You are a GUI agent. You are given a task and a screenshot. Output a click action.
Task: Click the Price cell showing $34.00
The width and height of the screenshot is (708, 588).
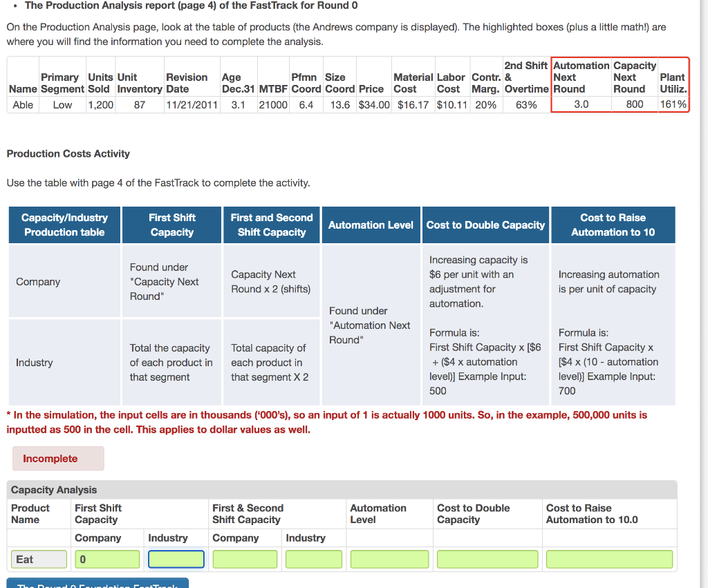click(373, 104)
